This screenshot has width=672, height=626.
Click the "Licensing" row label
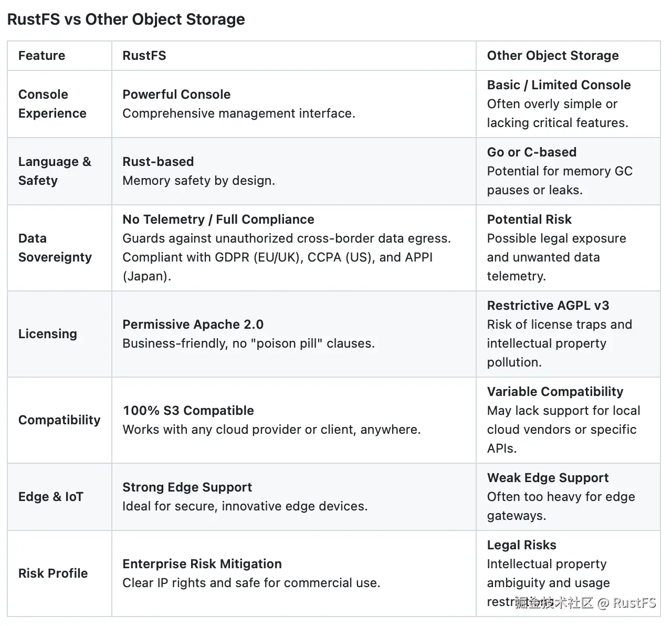(47, 334)
